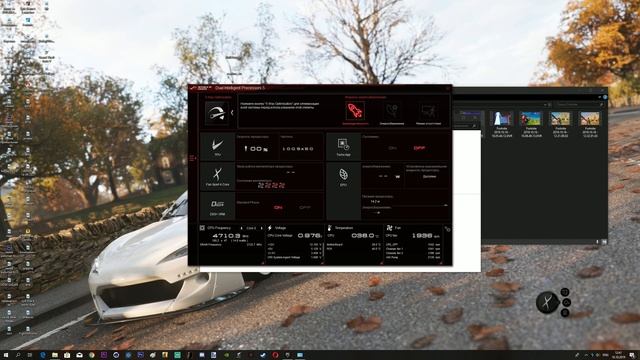Screen dimensions: 640x360
Task: Select next core in CPU Frequency
Action: (x=261, y=228)
